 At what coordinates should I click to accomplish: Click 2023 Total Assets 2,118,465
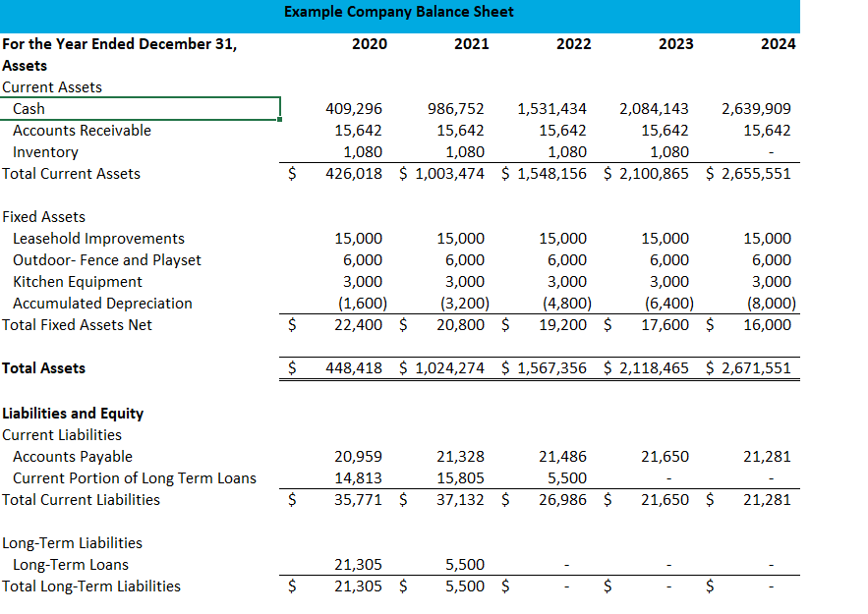(654, 368)
